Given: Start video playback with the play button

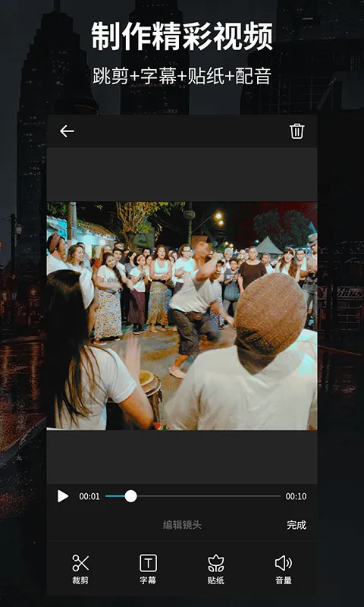Looking at the screenshot, I should [63, 496].
